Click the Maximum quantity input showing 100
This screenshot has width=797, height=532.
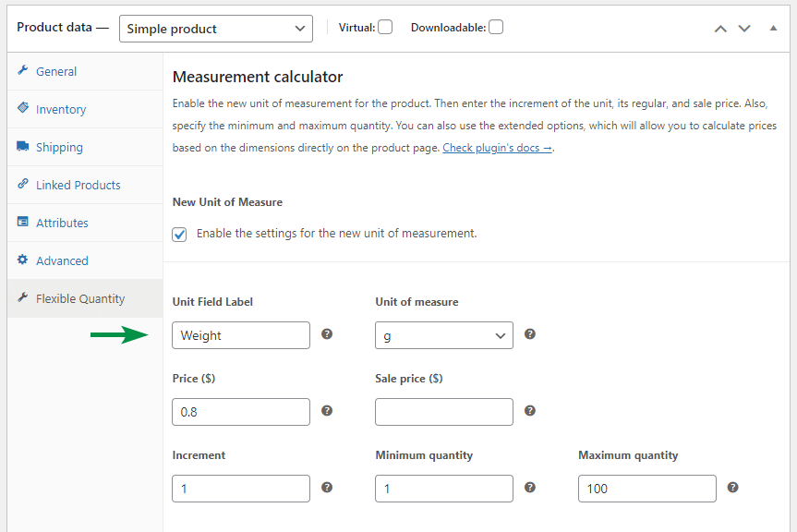coord(647,489)
